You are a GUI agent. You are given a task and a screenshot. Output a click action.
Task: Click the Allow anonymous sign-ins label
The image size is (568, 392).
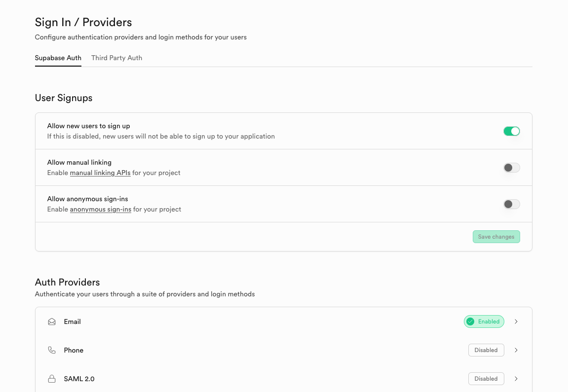pyautogui.click(x=88, y=199)
